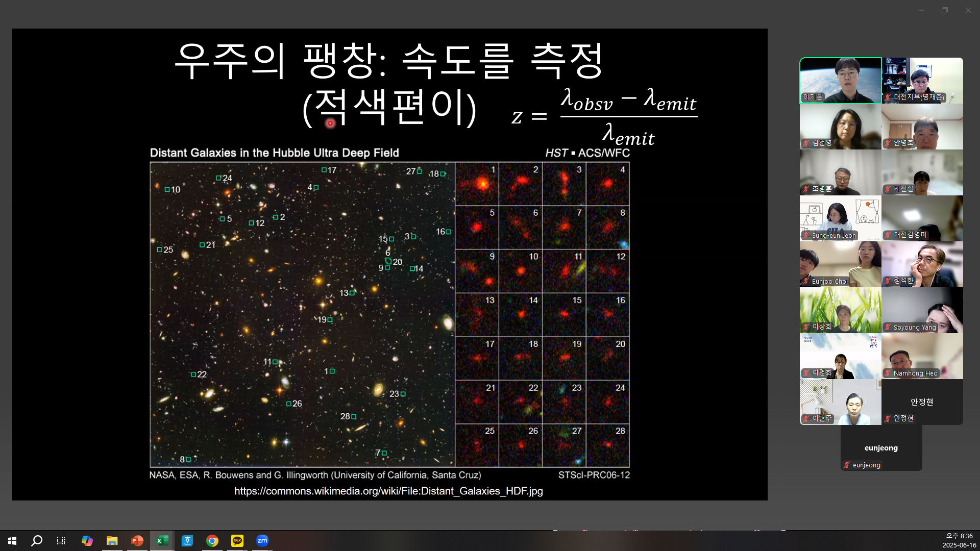This screenshot has height=551, width=980.
Task: Click the STScI-PRC06-12 caption text
Action: click(594, 475)
